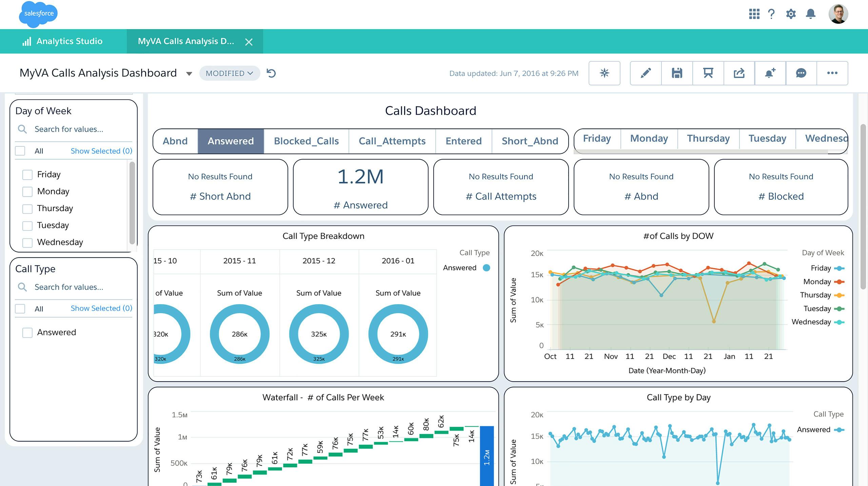Click the Day of Week search magnifier
The image size is (868, 486).
tap(22, 129)
